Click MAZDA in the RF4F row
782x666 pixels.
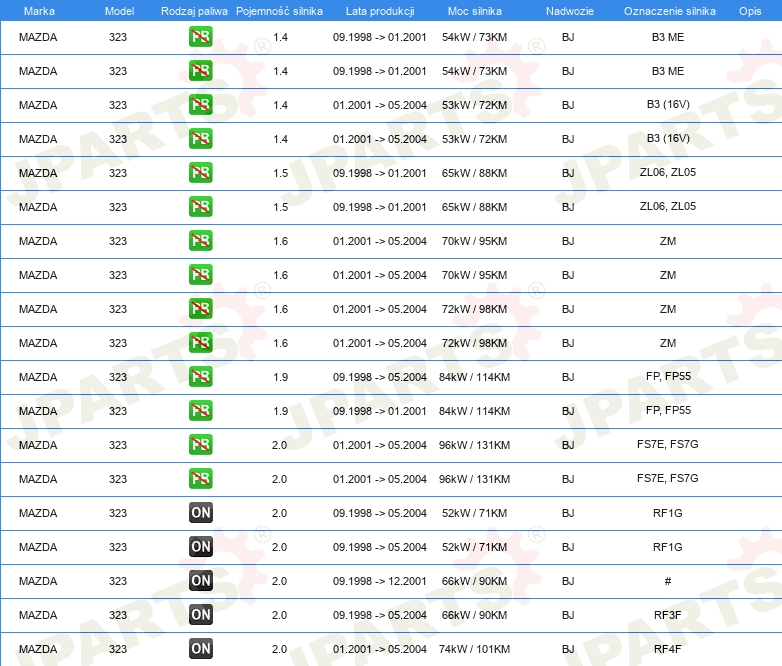click(38, 649)
